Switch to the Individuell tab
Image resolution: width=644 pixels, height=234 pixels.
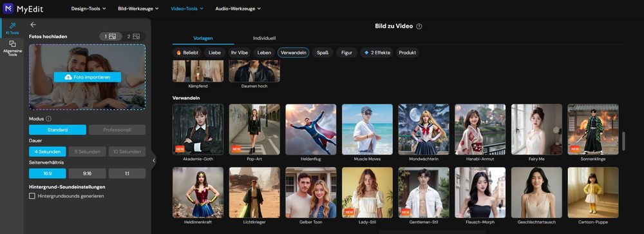point(265,38)
